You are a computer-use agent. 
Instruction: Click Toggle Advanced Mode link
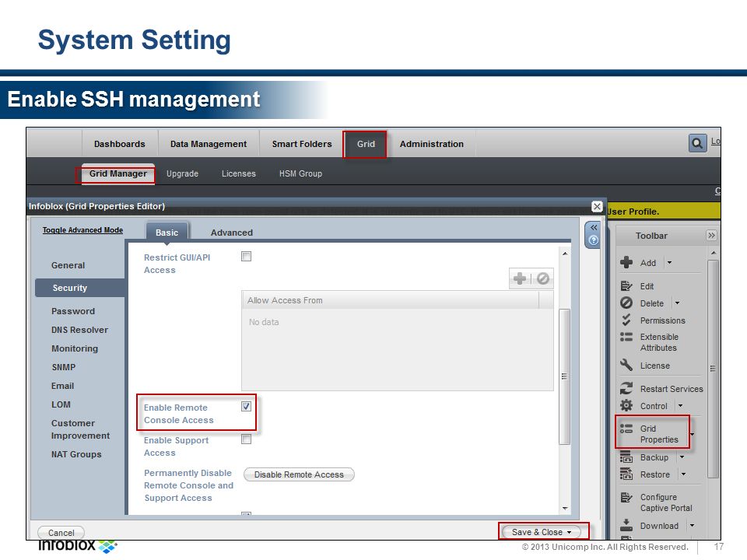coord(83,230)
